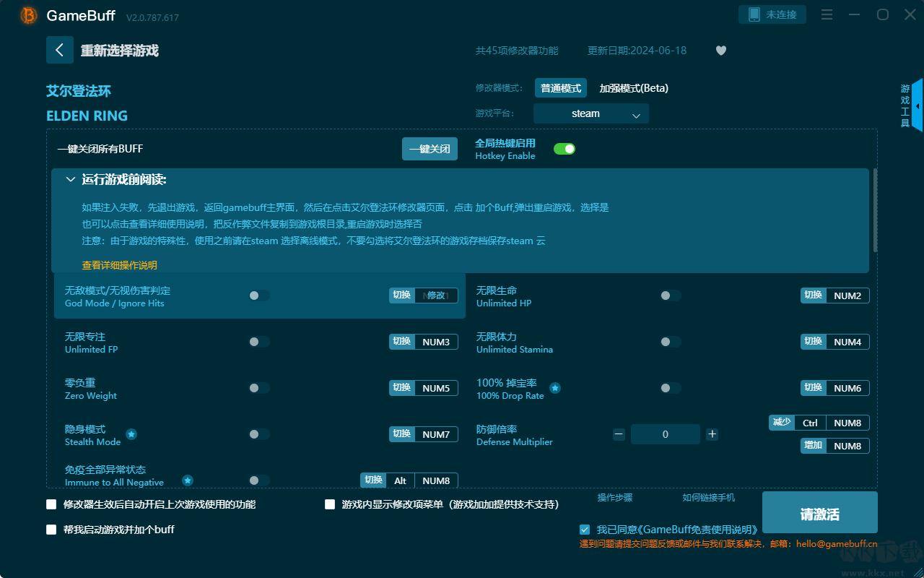The image size is (924, 578).
Task: Check 帮我启动游戏并加个buff
Action: (51, 530)
